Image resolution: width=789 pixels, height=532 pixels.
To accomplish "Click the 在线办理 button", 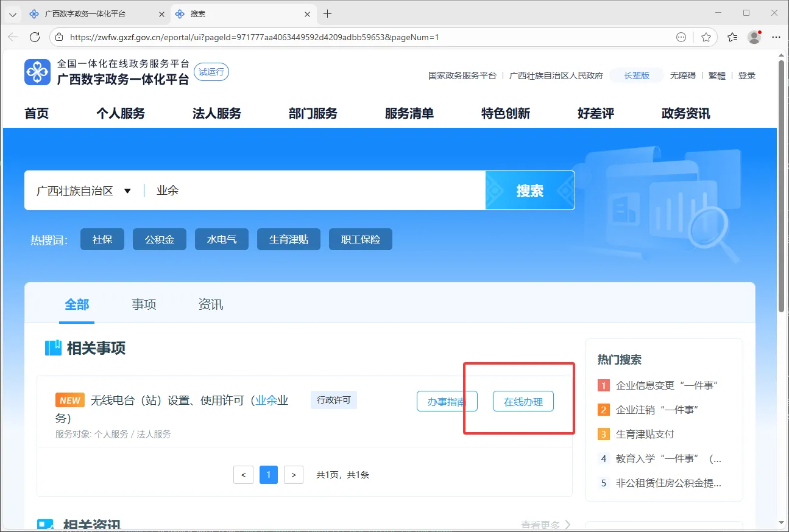I will coord(523,402).
